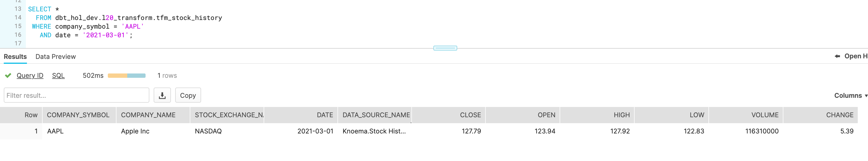Viewport: 868px width, 161px height.
Task: Open the SQL link
Action: tap(58, 76)
